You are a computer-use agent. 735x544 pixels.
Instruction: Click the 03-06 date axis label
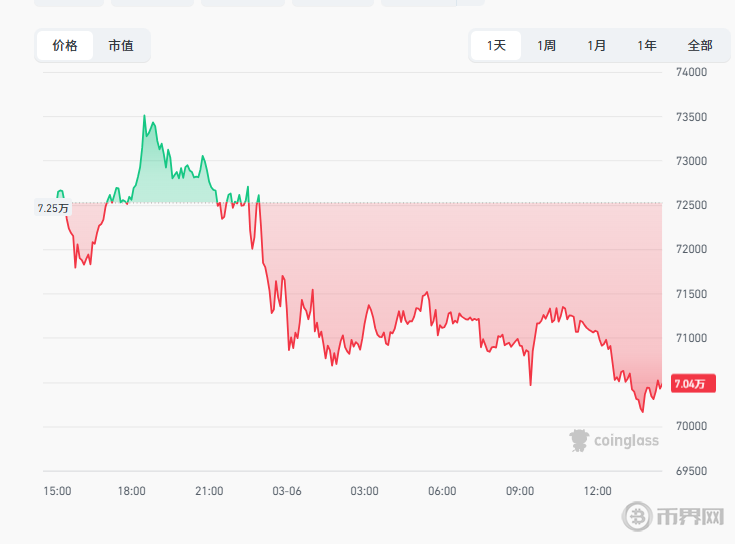tap(287, 491)
